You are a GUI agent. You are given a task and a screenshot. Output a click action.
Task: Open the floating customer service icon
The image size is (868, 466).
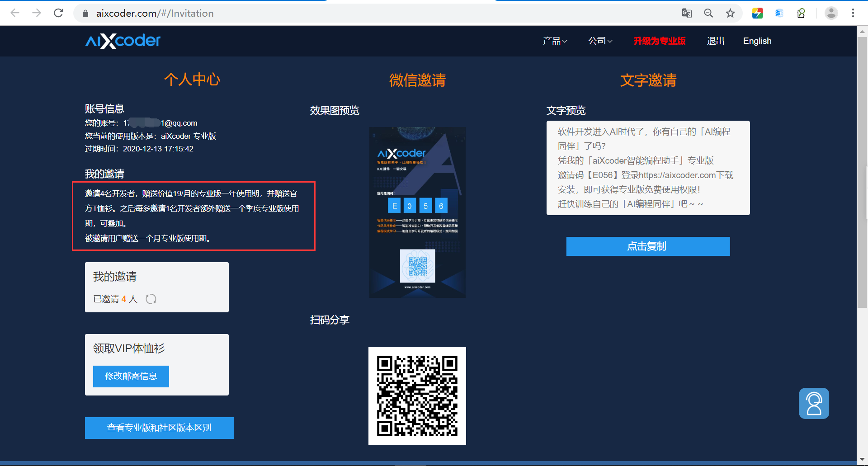pyautogui.click(x=813, y=403)
